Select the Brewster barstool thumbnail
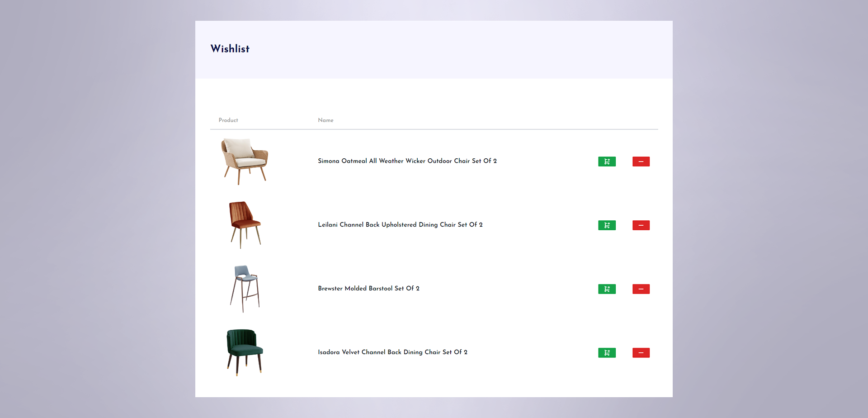 [246, 288]
